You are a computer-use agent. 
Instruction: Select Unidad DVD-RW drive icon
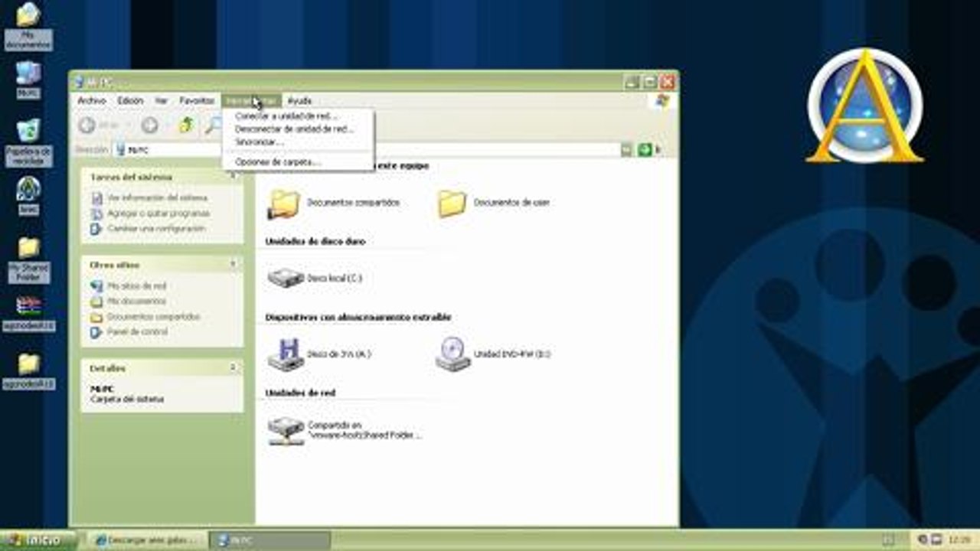click(x=453, y=354)
